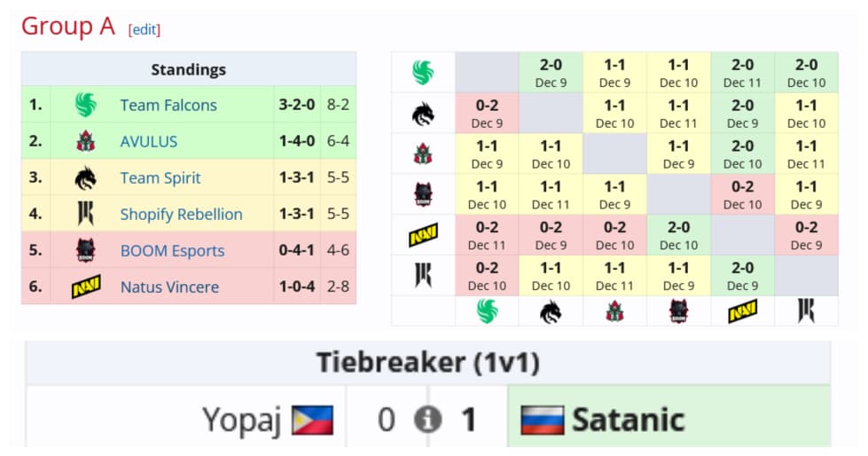The width and height of the screenshot is (868, 456).
Task: Click the edit link beside Group A
Action: pyautogui.click(x=145, y=29)
